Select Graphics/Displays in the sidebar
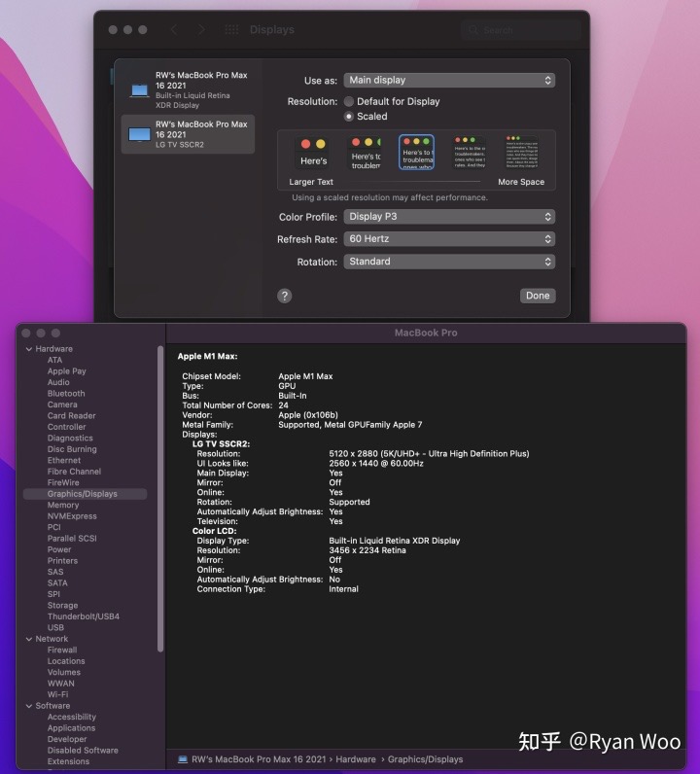700x774 pixels. click(x=85, y=494)
